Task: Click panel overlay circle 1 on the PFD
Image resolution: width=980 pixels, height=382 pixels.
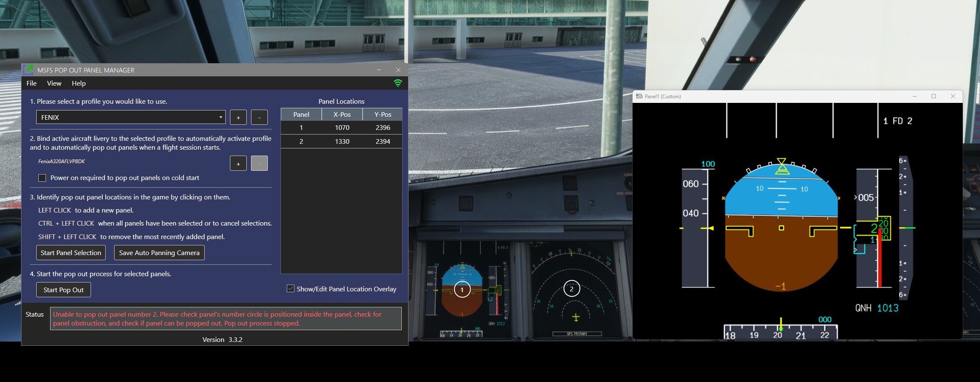Action: click(x=462, y=289)
